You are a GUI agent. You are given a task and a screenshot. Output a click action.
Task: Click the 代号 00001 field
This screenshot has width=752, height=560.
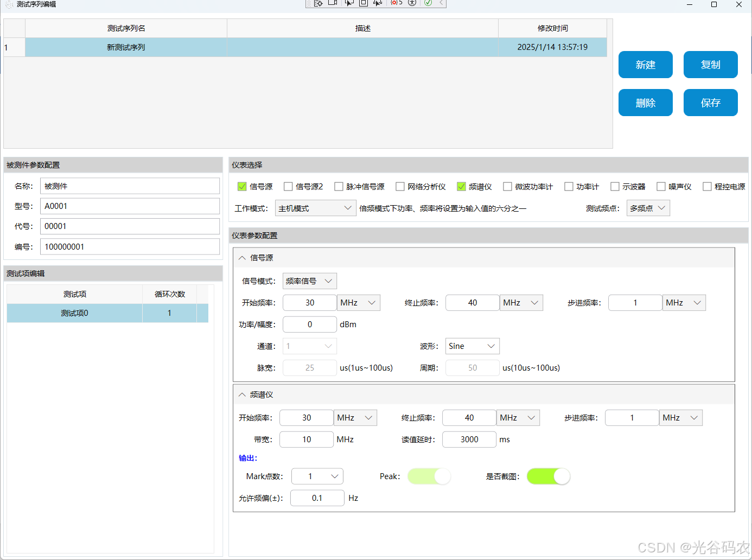coord(130,226)
